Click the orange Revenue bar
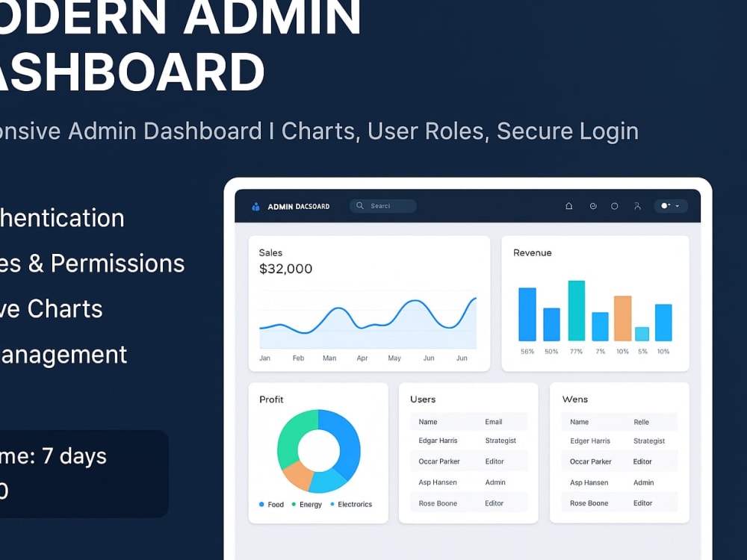 point(623,318)
